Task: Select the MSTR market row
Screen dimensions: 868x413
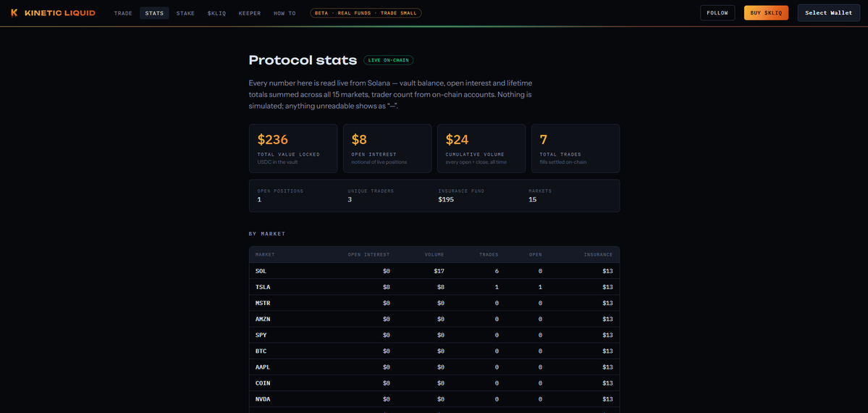Action: click(434, 304)
